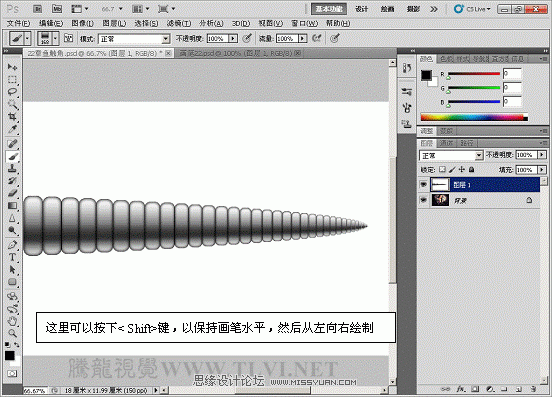Viewport: 552px width, 397px height.
Task: Toggle the brush panel button
Action: tap(68, 38)
